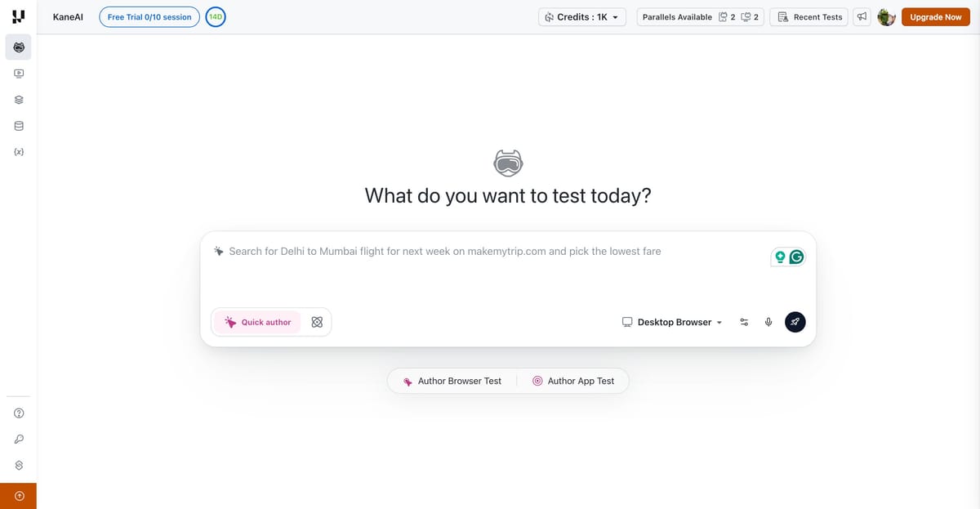This screenshot has height=509, width=980.
Task: Open the Test Runs sidebar icon
Action: pyautogui.click(x=18, y=73)
